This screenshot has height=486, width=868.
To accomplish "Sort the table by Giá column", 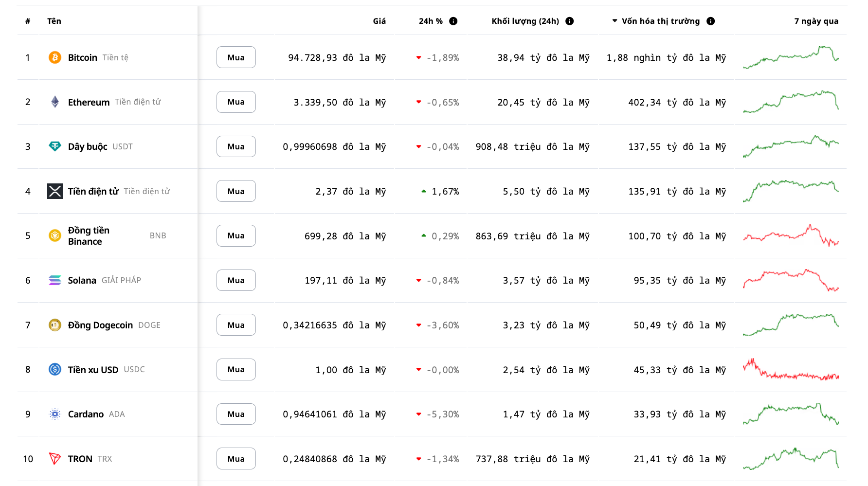I will pos(379,21).
